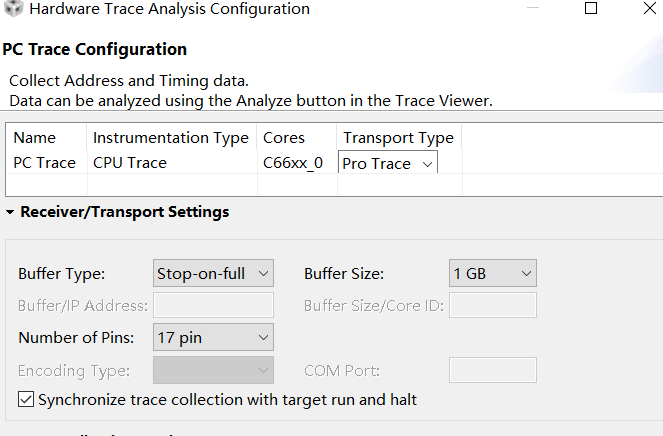Open the Buffer Type dropdown
The image size is (663, 436).
pos(213,273)
